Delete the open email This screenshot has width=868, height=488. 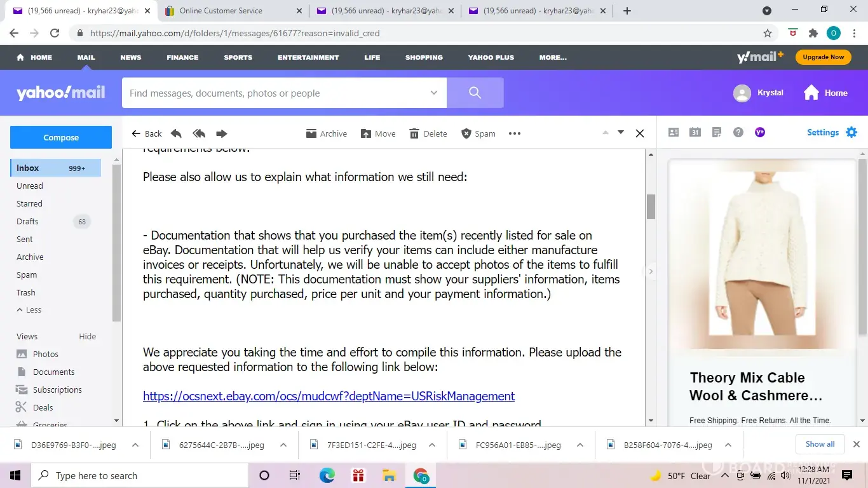click(428, 133)
